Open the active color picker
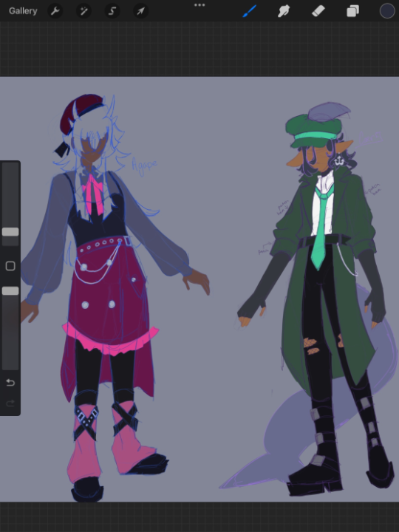 [387, 11]
